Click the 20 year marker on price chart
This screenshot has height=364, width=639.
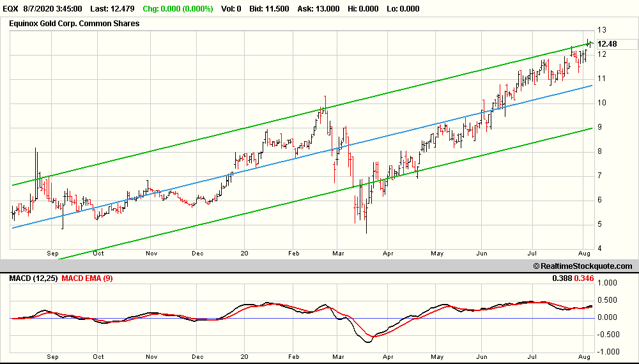243,253
